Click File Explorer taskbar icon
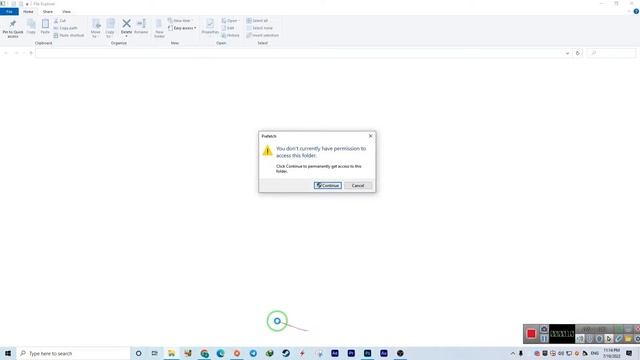 tap(171, 353)
